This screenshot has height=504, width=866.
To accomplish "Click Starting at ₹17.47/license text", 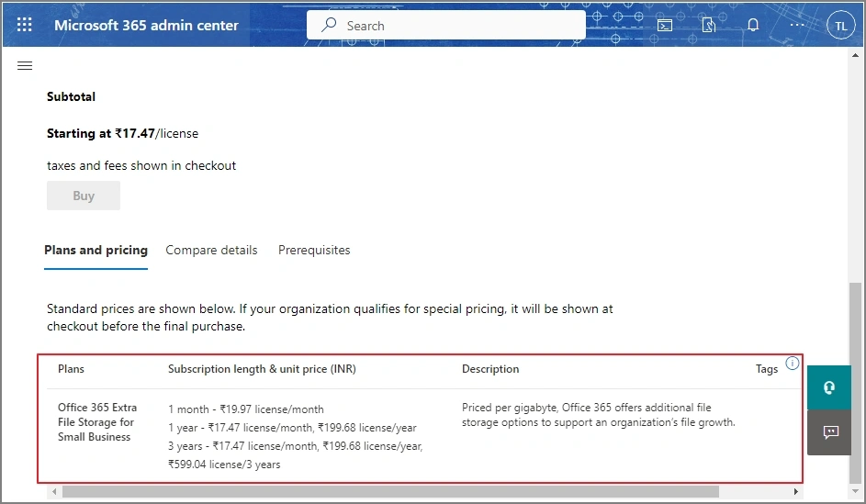I will click(x=123, y=134).
